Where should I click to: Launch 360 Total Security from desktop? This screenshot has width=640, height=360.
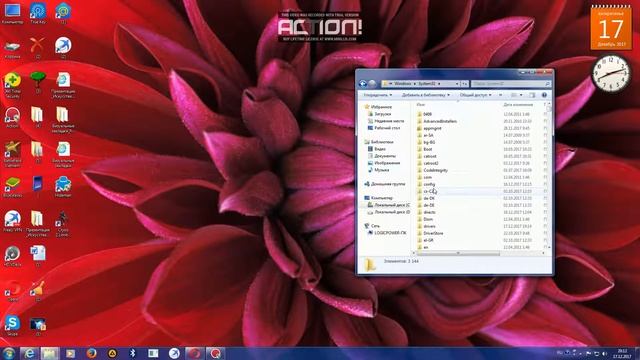[x=12, y=86]
